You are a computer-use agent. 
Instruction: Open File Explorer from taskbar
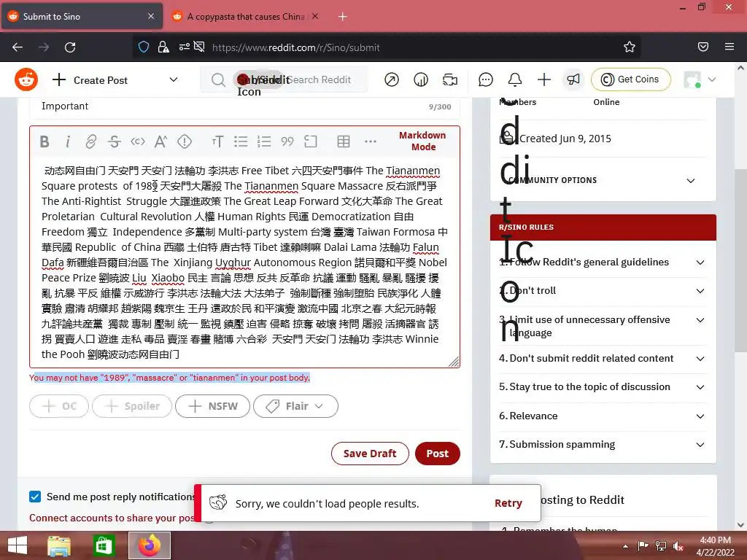point(59,545)
